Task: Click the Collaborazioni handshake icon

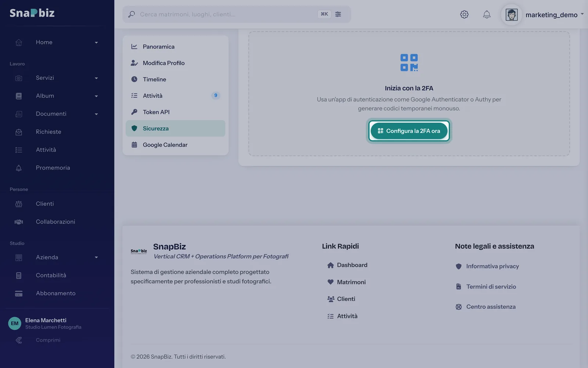Action: pos(19,222)
